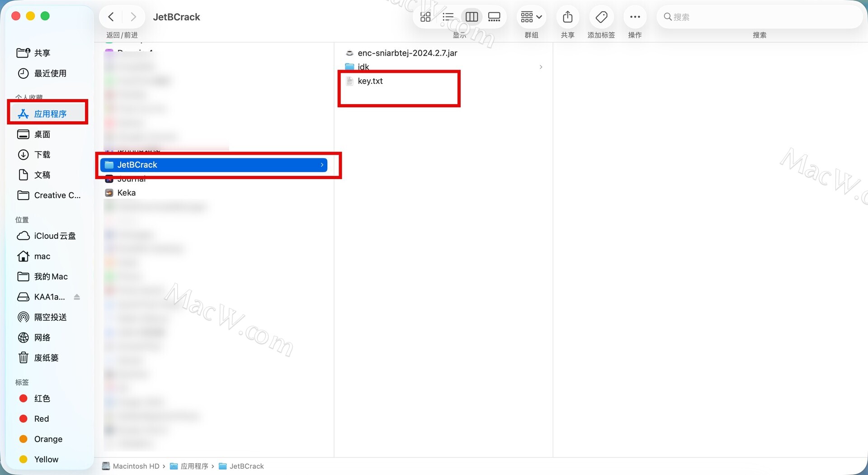The image size is (868, 475).
Task: Select enc-sniarbtej-2024.2.7.jar file
Action: point(407,53)
